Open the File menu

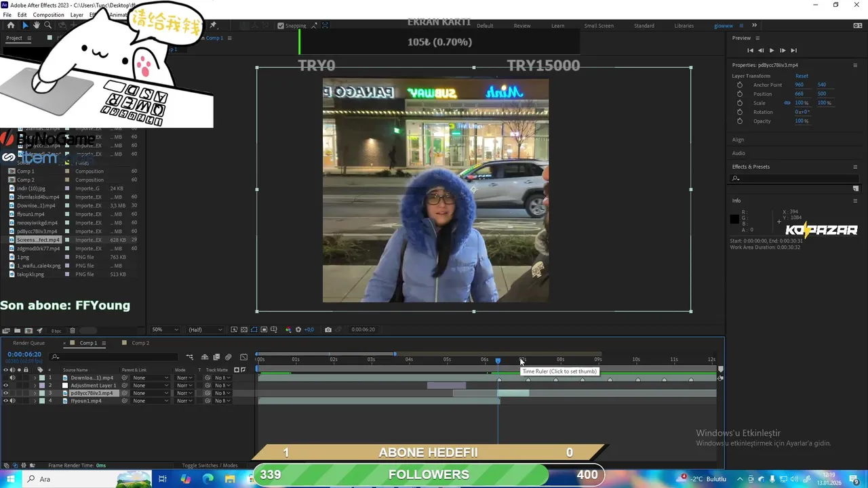point(7,15)
